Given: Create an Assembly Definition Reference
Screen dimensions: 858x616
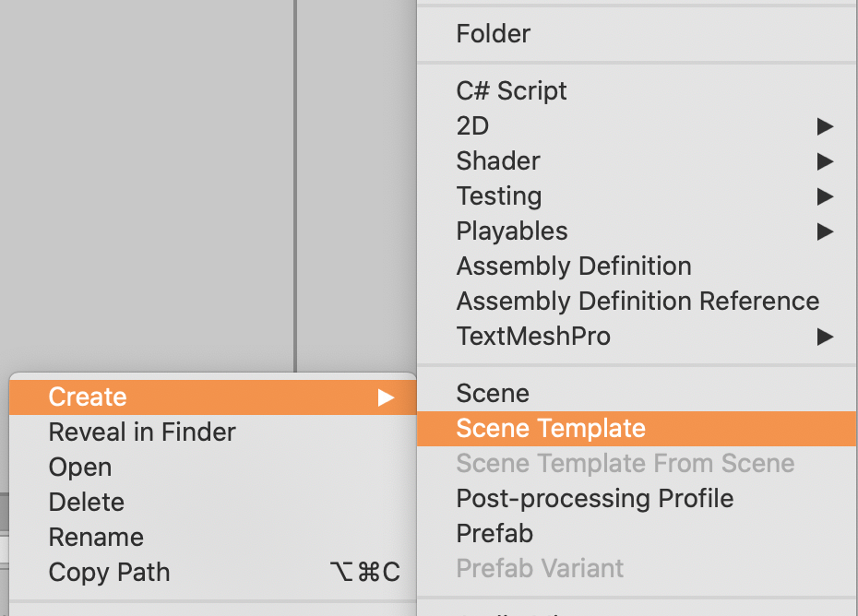Looking at the screenshot, I should click(x=638, y=302).
